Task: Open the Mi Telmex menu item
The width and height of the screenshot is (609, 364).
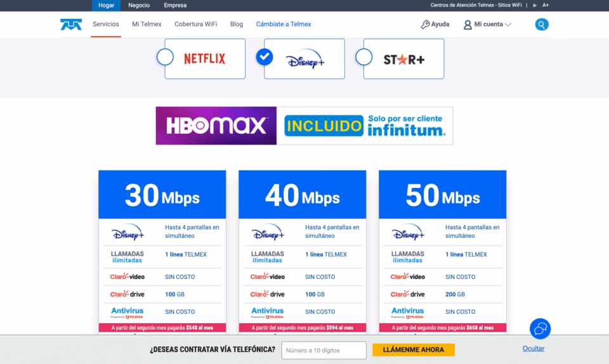Action: tap(147, 24)
